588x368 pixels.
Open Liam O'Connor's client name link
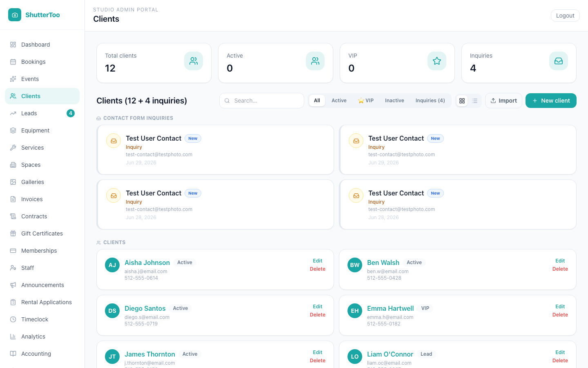coord(390,354)
